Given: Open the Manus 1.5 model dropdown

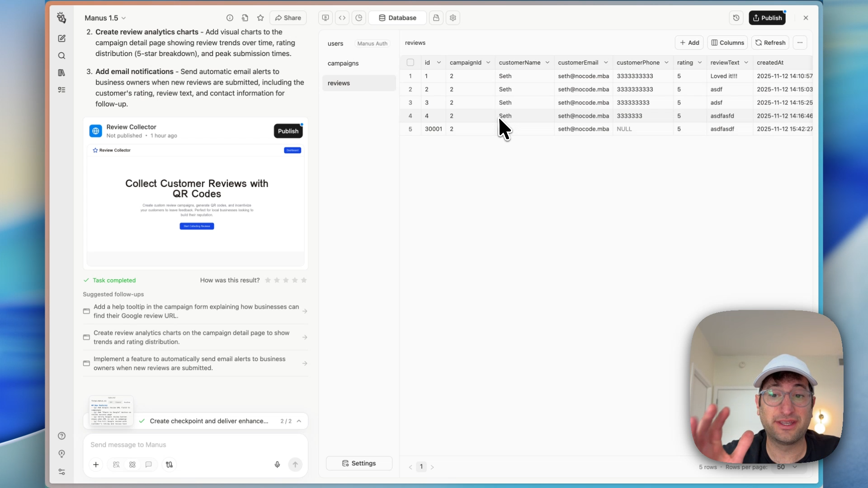Looking at the screenshot, I should click(105, 18).
